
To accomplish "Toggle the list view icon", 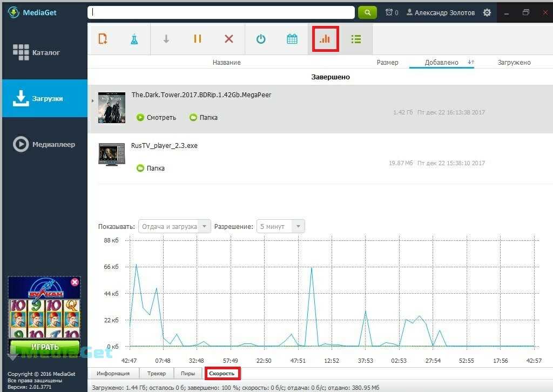I will 356,39.
